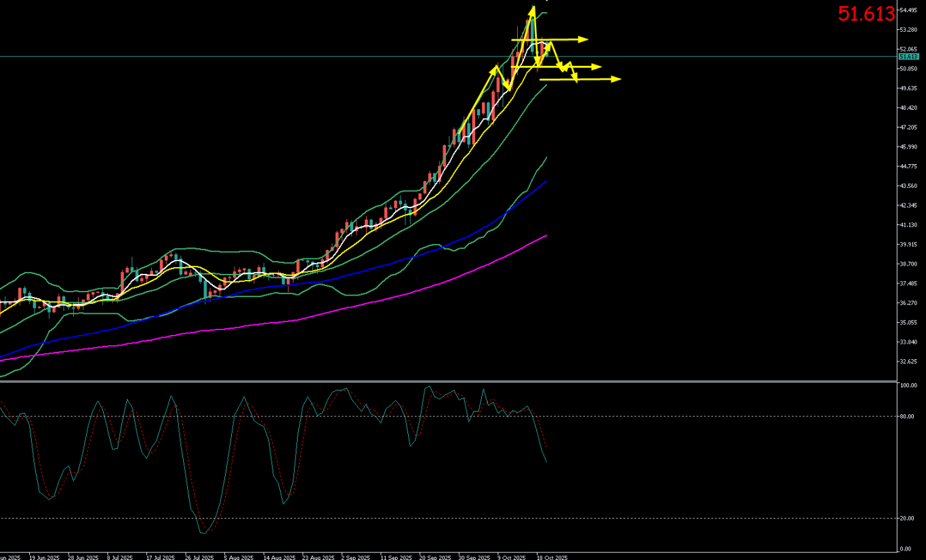Screen dimensions: 926x560
Task: Click the middle yellow horizontal arrow head
Action: pyautogui.click(x=597, y=66)
